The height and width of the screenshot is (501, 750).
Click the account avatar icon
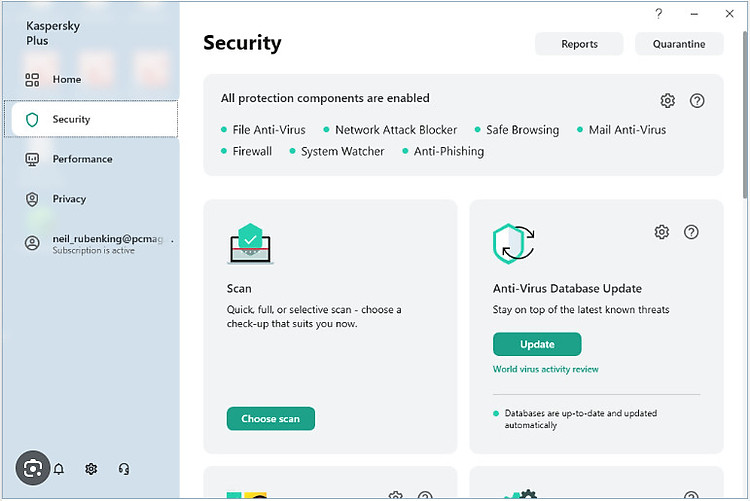coord(32,243)
